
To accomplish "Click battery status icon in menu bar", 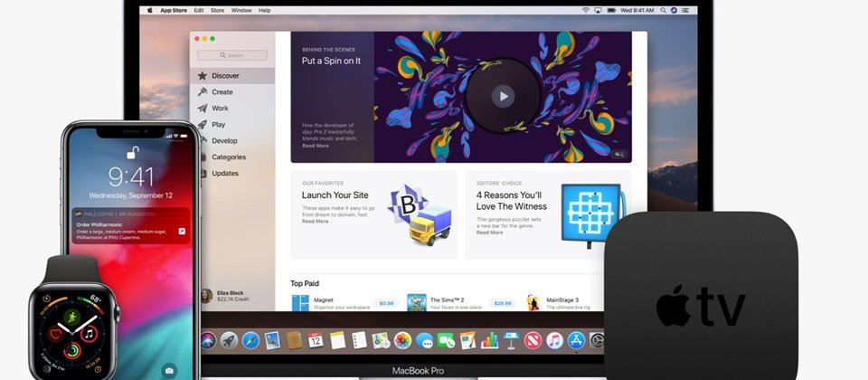I will (612, 10).
